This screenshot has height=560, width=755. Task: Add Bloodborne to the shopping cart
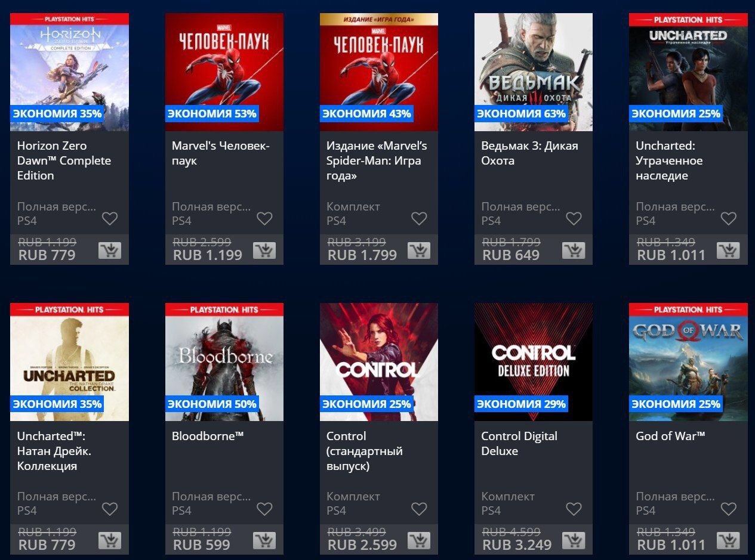click(x=264, y=540)
